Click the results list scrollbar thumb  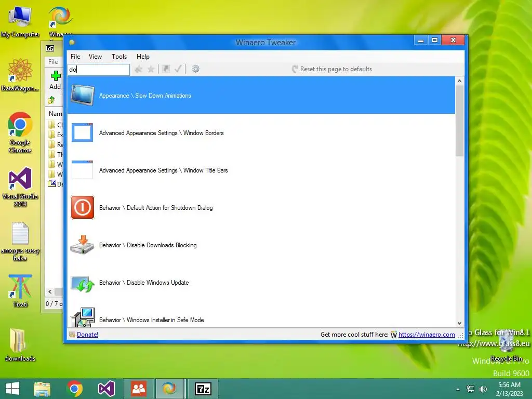459,121
